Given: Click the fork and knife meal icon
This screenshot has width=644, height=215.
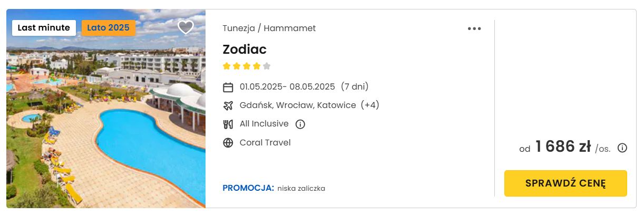Looking at the screenshot, I should coord(228,124).
